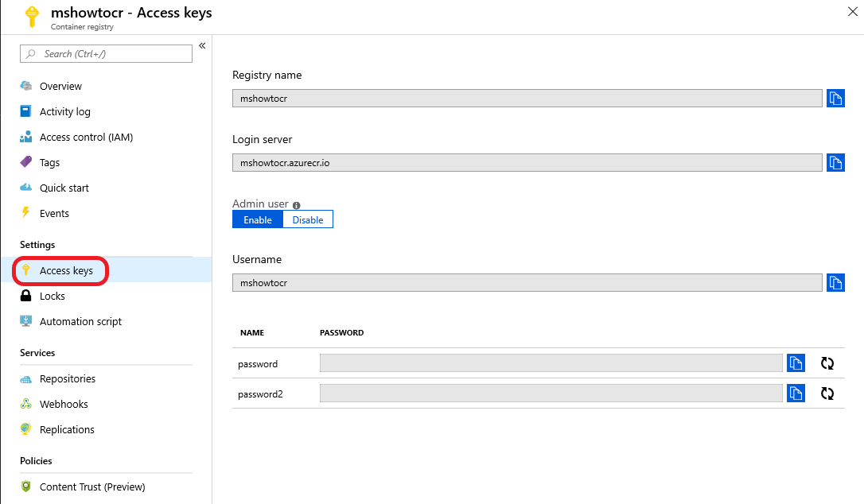Click the Access control people icon
This screenshot has width=864, height=504.
pos(26,137)
